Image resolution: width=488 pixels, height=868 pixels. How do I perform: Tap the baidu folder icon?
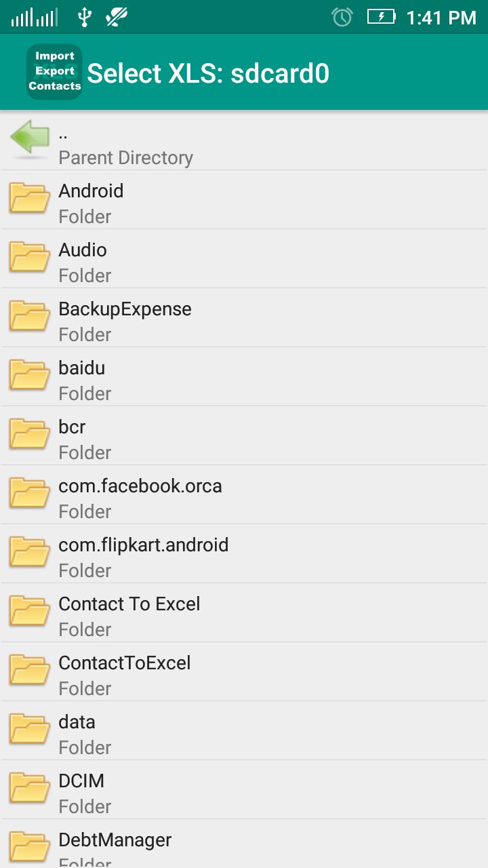pyautogui.click(x=30, y=376)
